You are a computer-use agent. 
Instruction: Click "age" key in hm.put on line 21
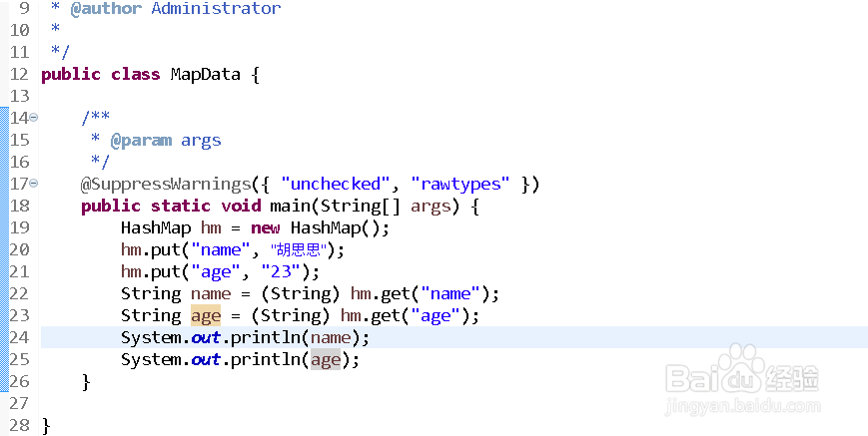[216, 272]
